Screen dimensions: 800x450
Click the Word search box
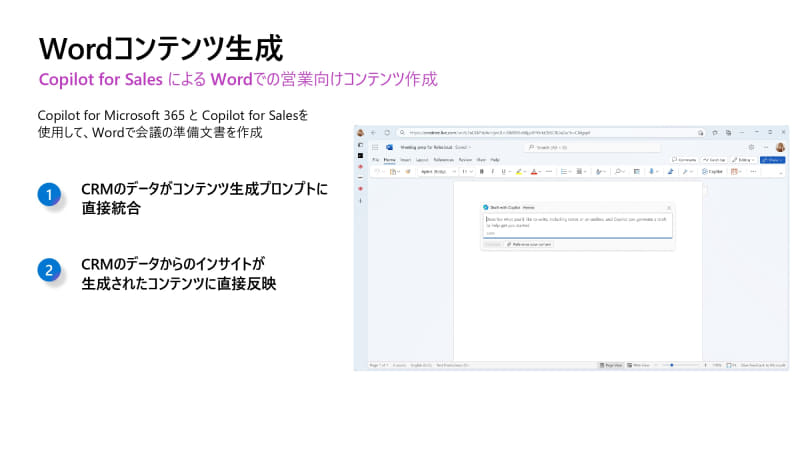(x=592, y=147)
